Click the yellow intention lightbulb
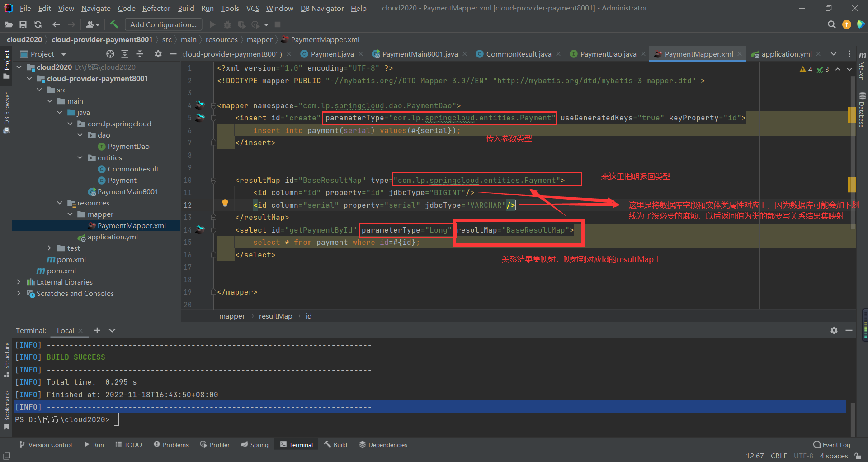This screenshot has height=462, width=868. coord(225,204)
